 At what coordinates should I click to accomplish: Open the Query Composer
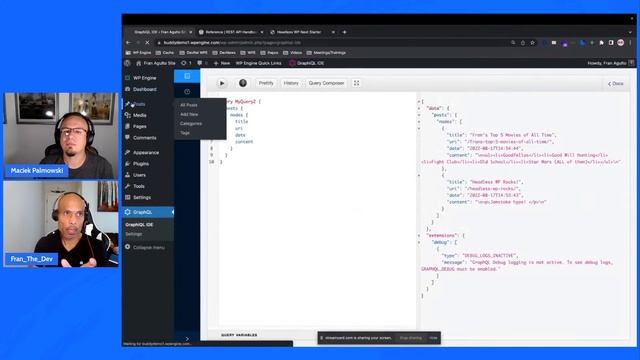(326, 83)
